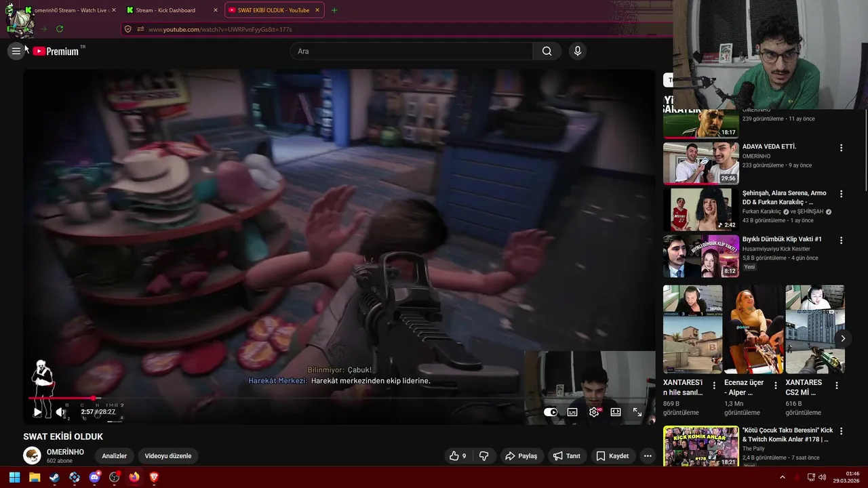The height and width of the screenshot is (488, 868).
Task: Click the browser address bar URL
Action: 220,29
